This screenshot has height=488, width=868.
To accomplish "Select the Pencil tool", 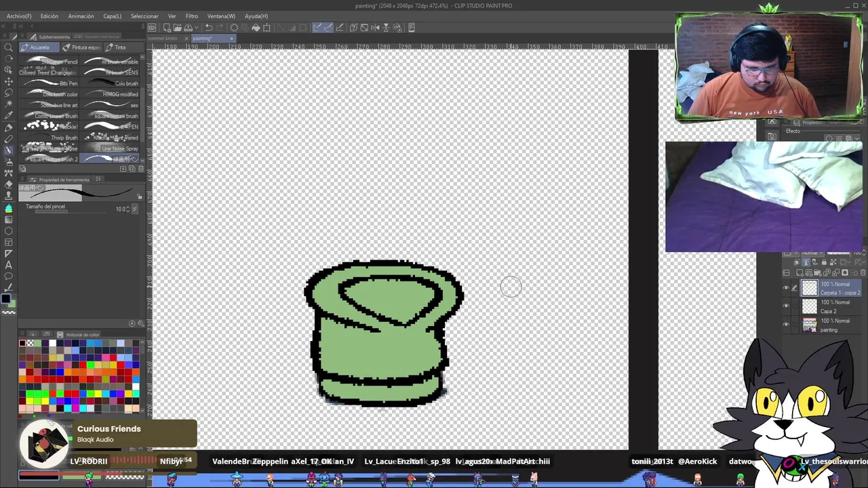I will [x=9, y=139].
